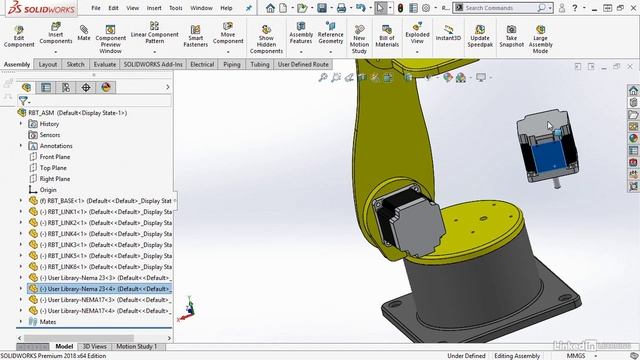Expand the Mates folder
This screenshot has width=640, height=360.
click(21, 322)
